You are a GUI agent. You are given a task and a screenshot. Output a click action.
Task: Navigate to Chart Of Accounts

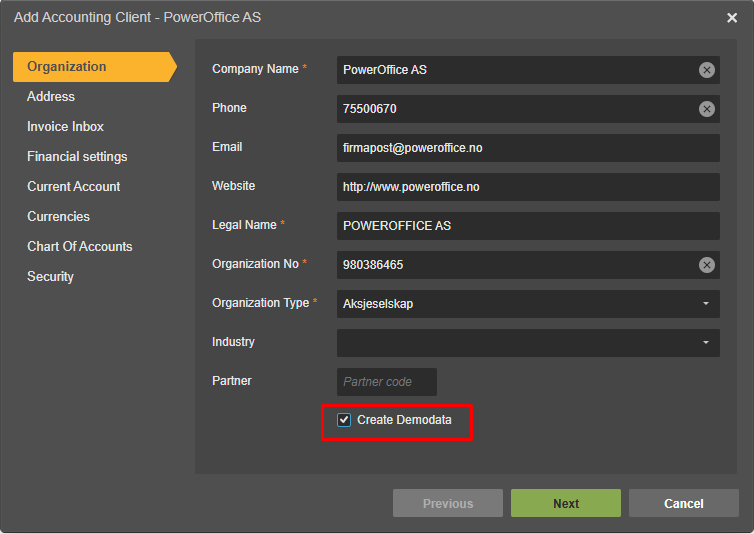click(x=79, y=247)
